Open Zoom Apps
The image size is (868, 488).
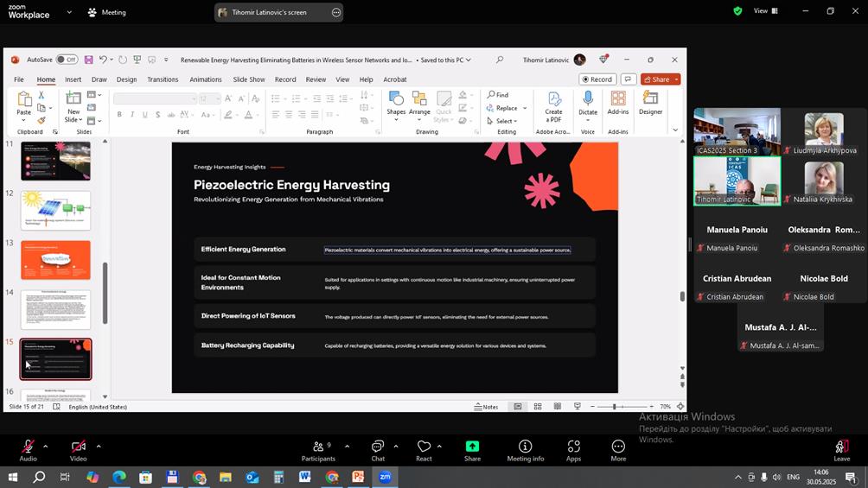coord(573,451)
